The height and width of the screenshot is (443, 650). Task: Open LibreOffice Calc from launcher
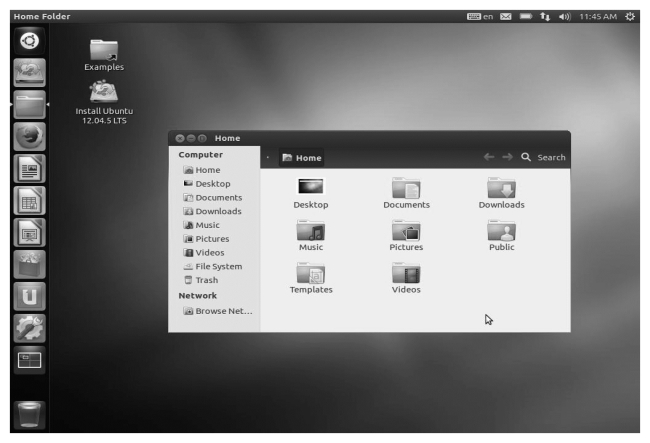point(29,201)
